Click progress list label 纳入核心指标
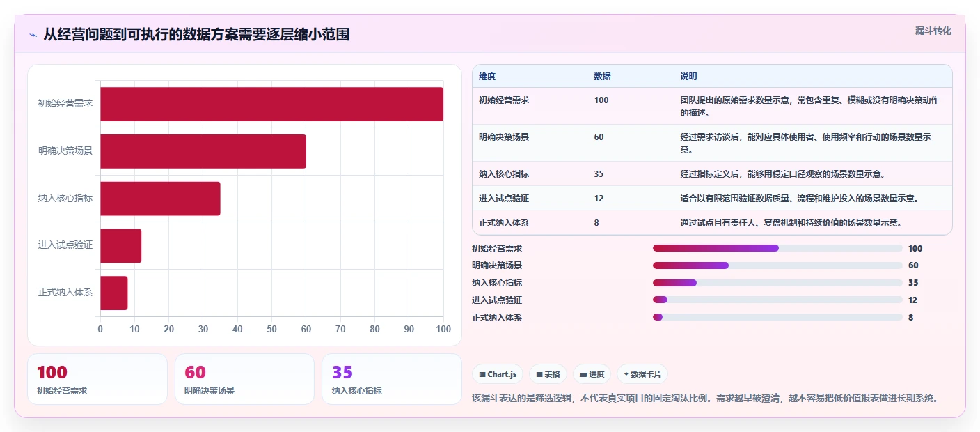This screenshot has height=432, width=980. [x=497, y=283]
